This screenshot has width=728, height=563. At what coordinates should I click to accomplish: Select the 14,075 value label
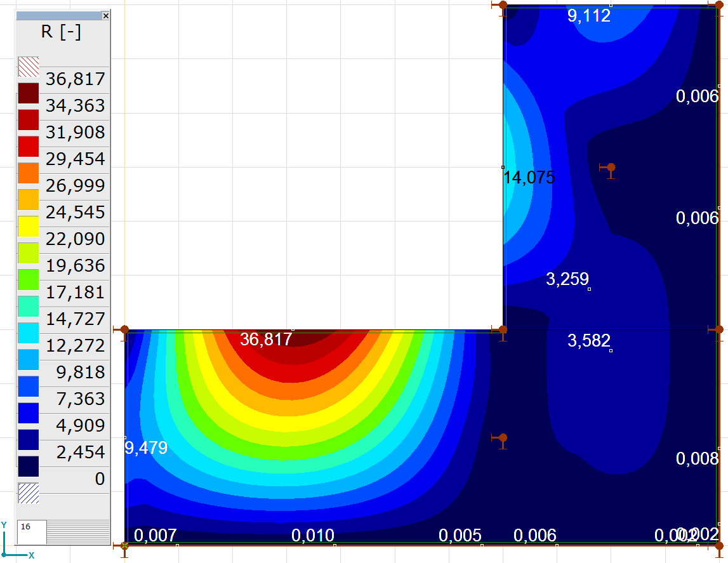click(530, 178)
